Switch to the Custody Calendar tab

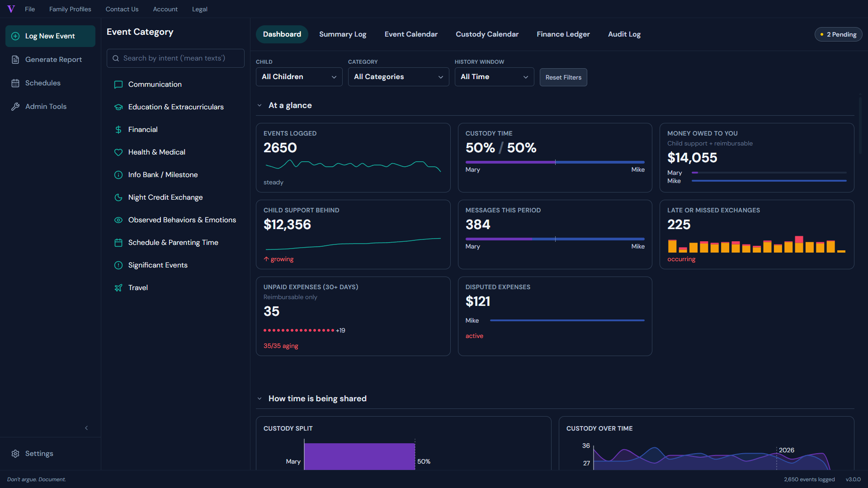(487, 34)
